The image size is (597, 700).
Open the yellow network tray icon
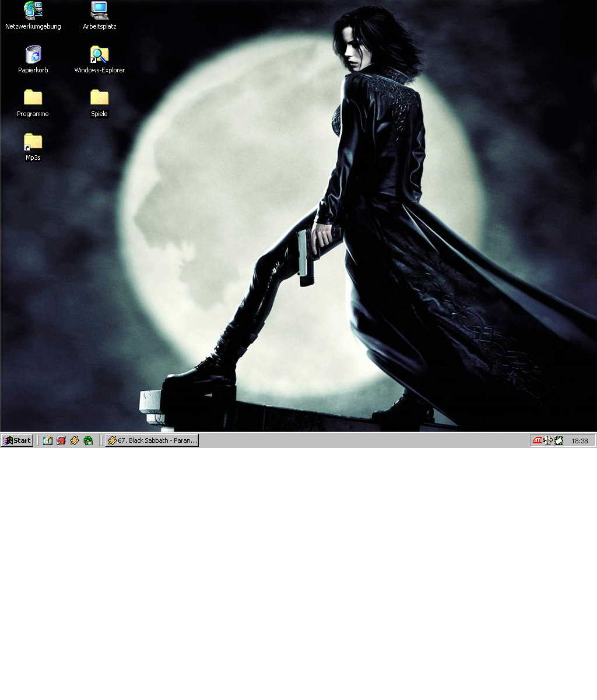(x=548, y=440)
